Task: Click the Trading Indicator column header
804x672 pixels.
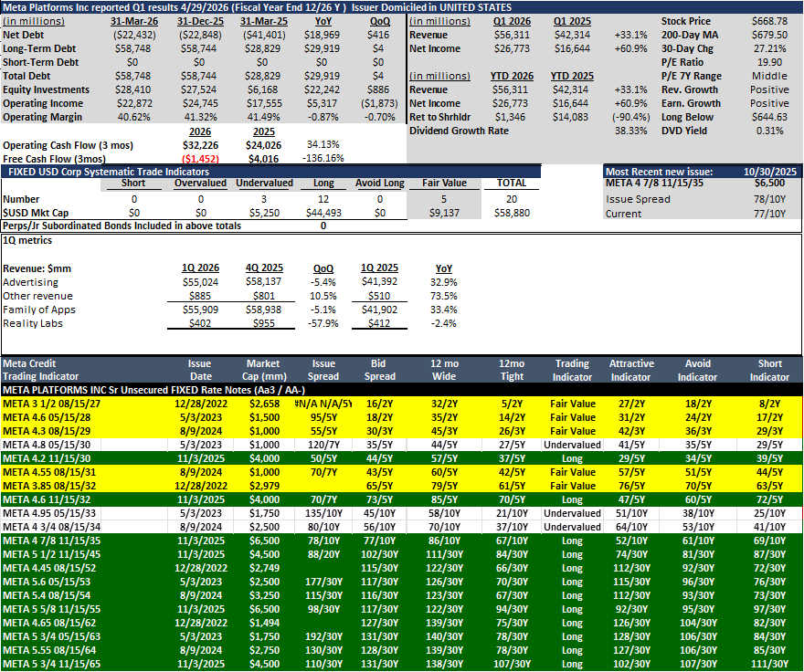Action: 572,370
